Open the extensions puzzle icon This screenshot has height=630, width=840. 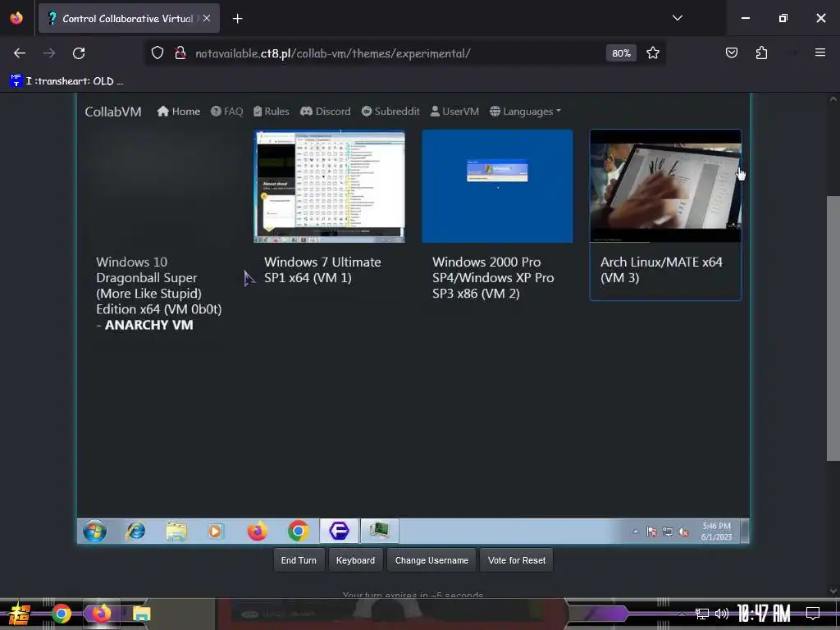[761, 53]
